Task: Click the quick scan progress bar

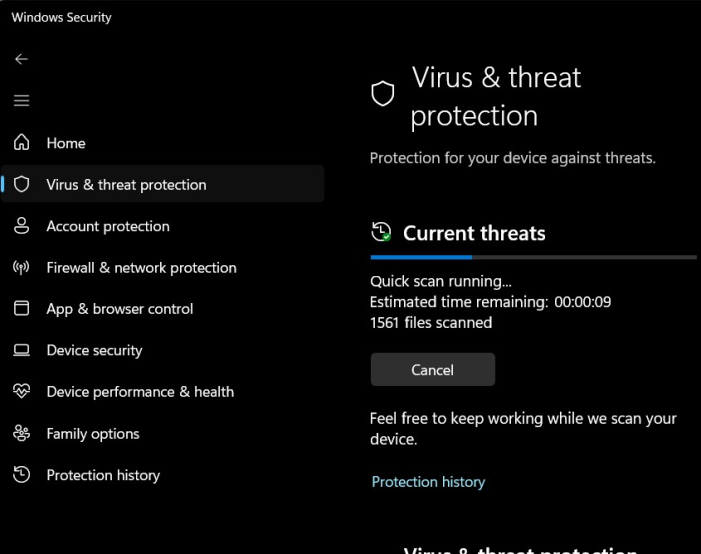Action: (x=533, y=257)
